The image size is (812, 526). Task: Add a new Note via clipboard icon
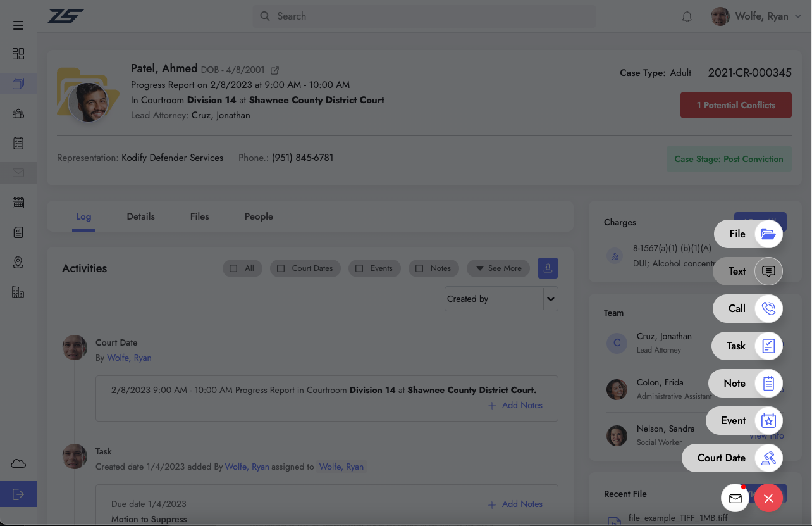tap(768, 384)
